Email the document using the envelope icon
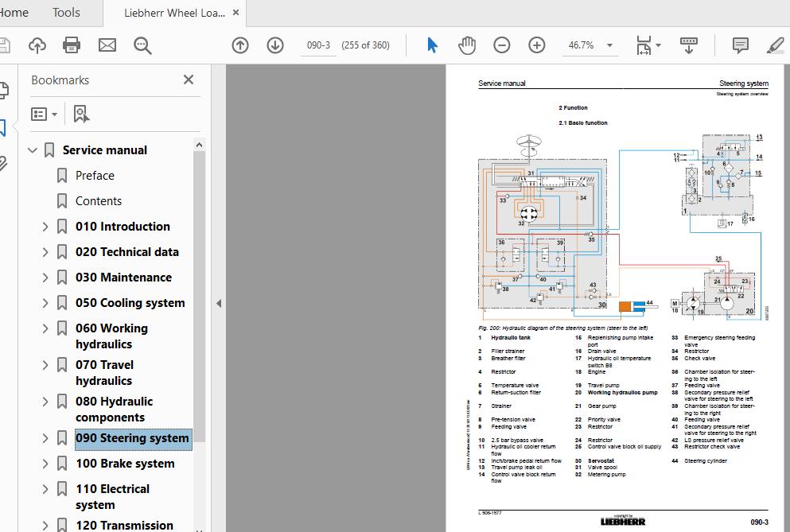Viewport: 790px width, 532px height. pyautogui.click(x=107, y=45)
